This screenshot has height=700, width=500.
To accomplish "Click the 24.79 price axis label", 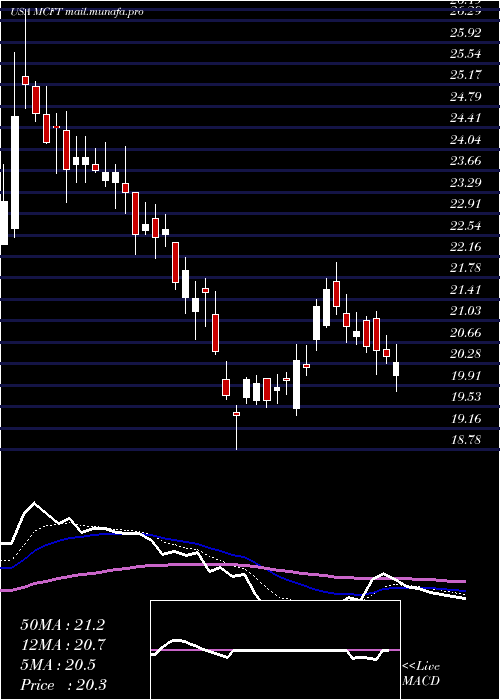I will [466, 97].
